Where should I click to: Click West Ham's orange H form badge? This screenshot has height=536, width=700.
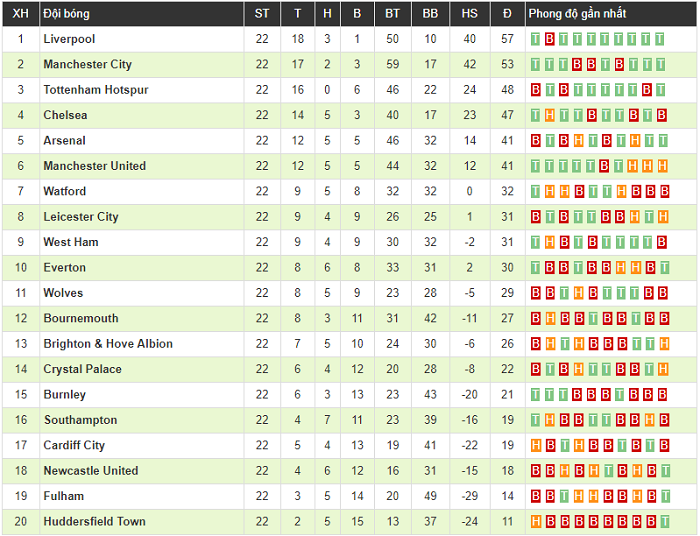pos(550,242)
